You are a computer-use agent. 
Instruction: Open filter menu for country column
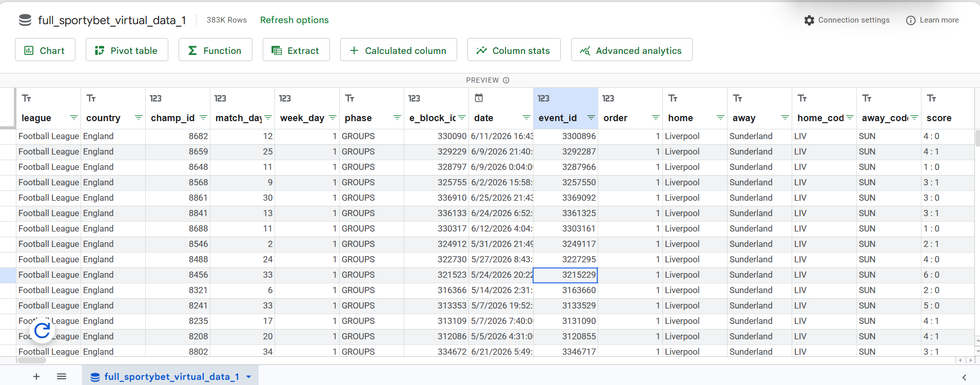tap(139, 118)
